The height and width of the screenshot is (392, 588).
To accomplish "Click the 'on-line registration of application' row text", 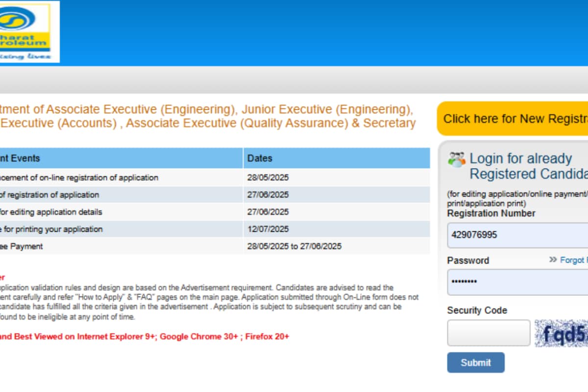I will coord(79,177).
